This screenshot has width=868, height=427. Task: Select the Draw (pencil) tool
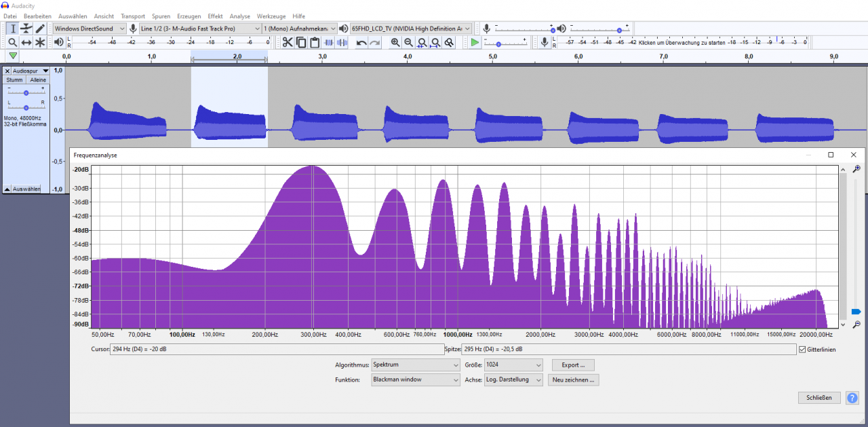click(x=40, y=29)
